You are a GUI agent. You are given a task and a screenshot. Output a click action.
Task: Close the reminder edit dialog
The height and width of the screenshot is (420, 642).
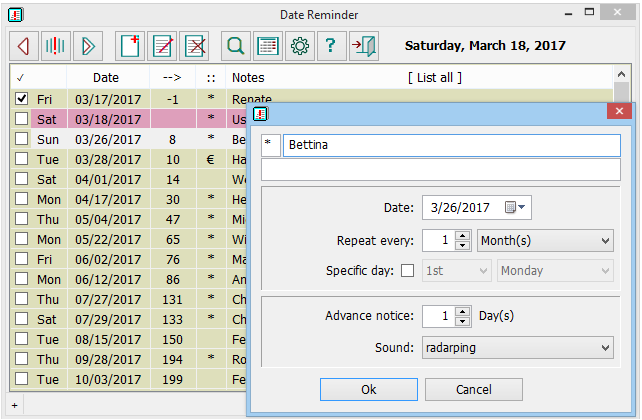tap(619, 111)
